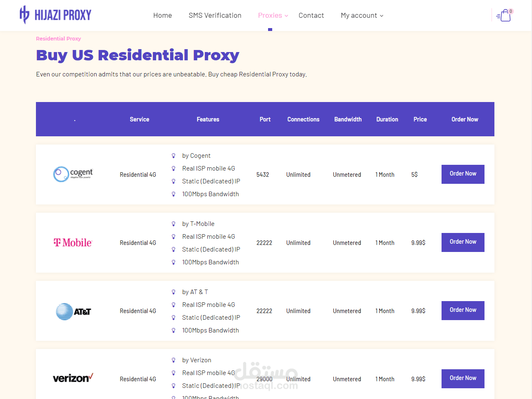Click the Verizon port value 29000

[264, 379]
